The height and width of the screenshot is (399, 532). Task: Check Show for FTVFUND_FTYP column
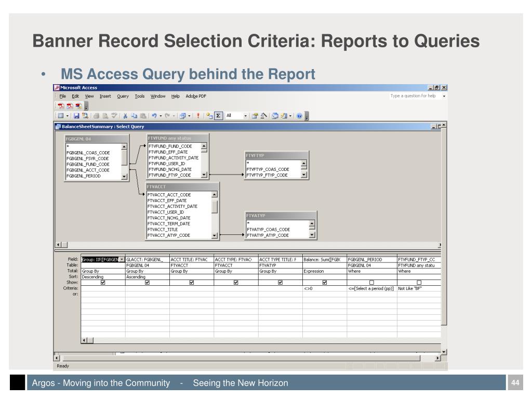419,282
